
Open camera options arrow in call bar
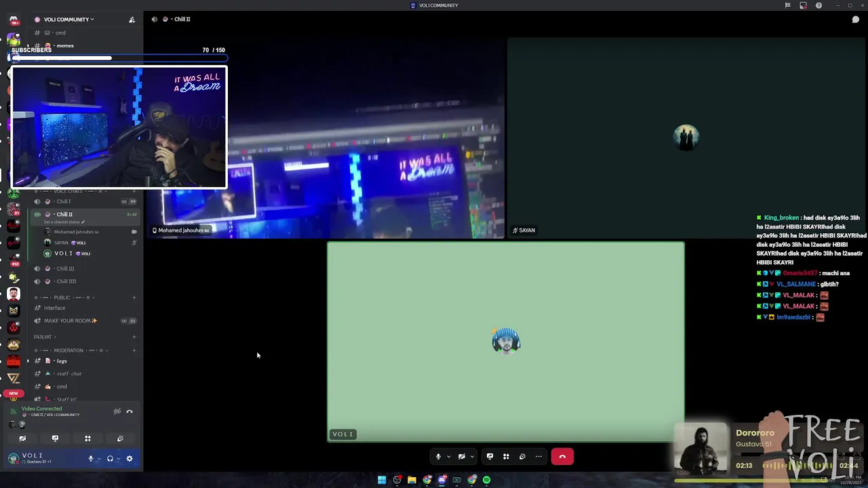click(472, 457)
